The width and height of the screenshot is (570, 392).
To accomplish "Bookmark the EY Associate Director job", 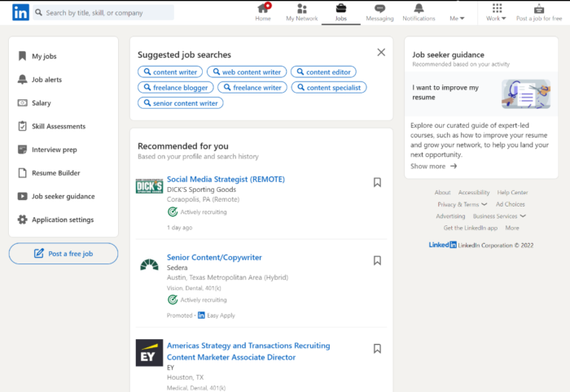I will 377,348.
